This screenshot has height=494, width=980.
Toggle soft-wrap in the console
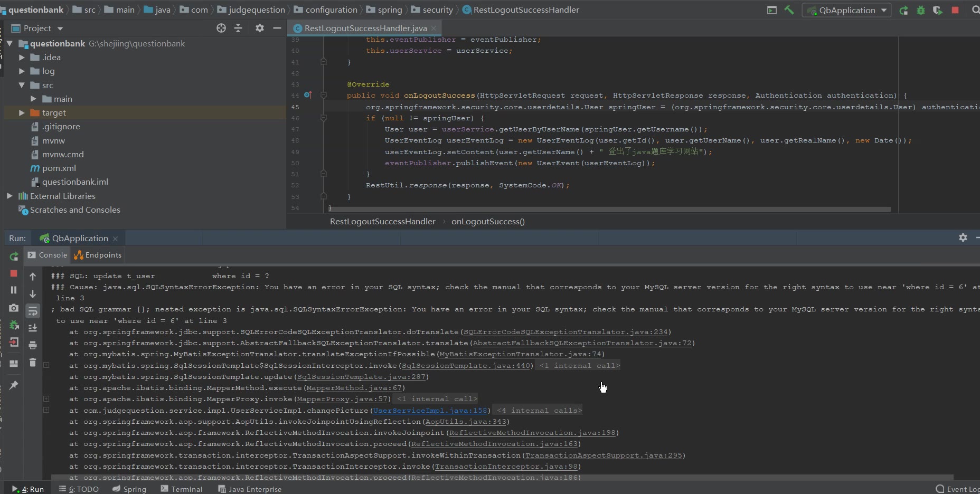33,311
